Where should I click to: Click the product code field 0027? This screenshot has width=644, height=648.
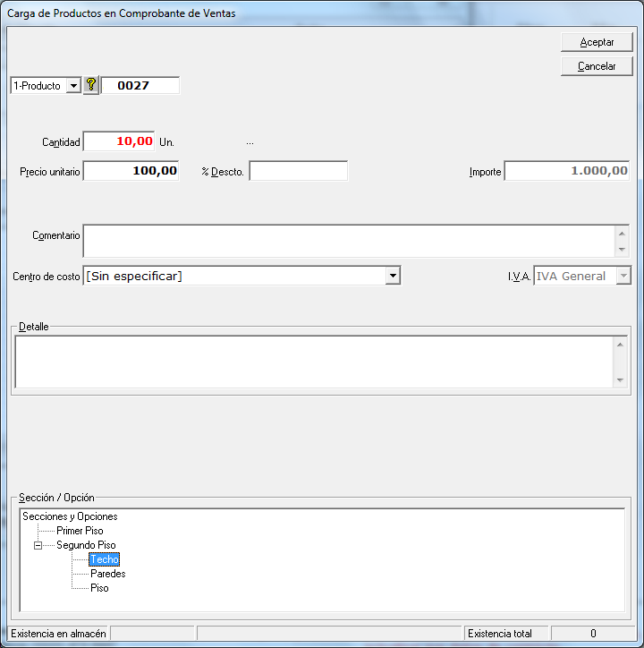(x=140, y=86)
